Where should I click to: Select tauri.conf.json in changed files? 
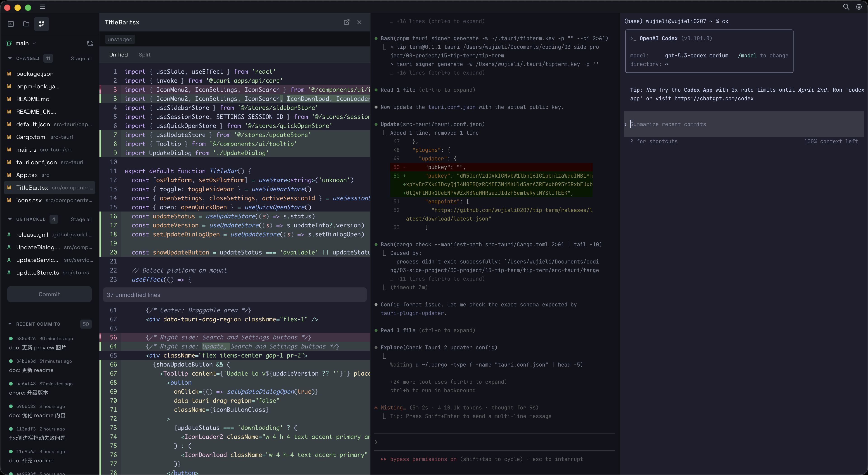pyautogui.click(x=36, y=162)
